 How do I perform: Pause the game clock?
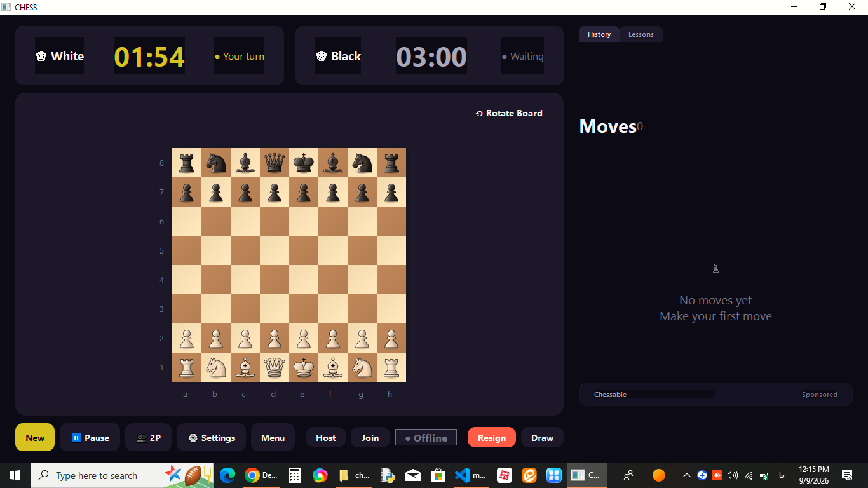click(90, 437)
